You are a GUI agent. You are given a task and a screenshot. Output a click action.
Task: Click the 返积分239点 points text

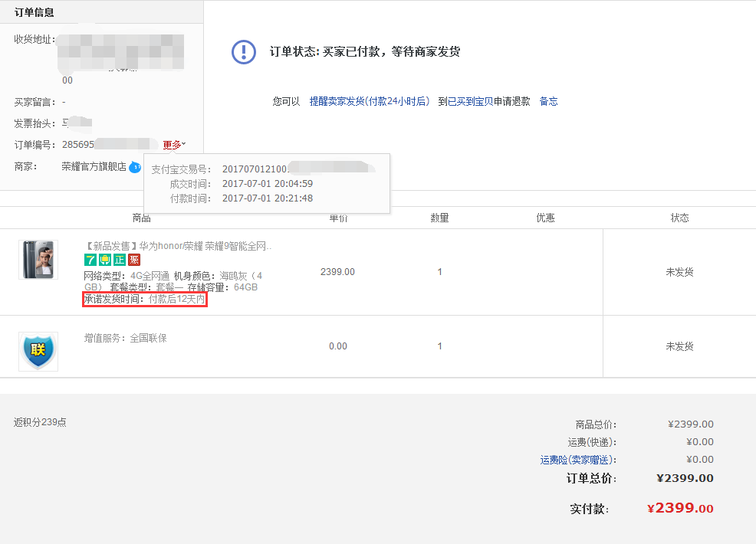pyautogui.click(x=40, y=422)
